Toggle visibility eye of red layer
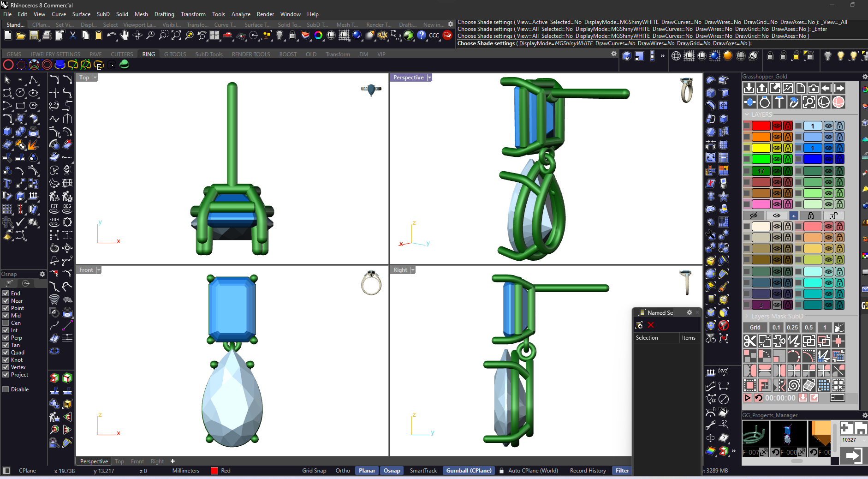 coord(777,126)
